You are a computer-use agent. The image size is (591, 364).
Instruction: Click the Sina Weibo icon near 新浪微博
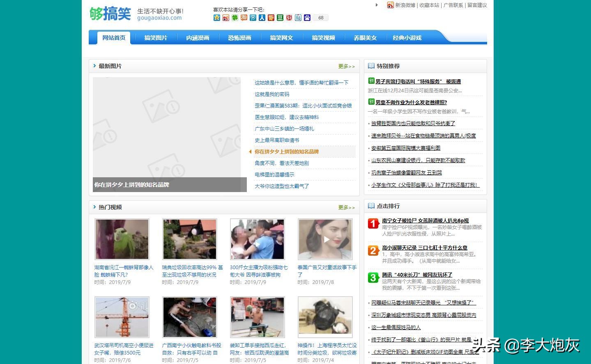pyautogui.click(x=389, y=5)
